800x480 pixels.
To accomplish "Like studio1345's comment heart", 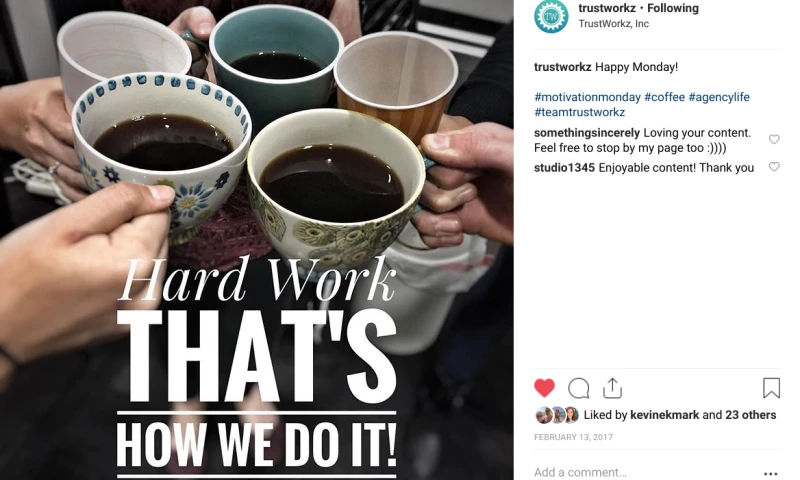I will (x=774, y=167).
